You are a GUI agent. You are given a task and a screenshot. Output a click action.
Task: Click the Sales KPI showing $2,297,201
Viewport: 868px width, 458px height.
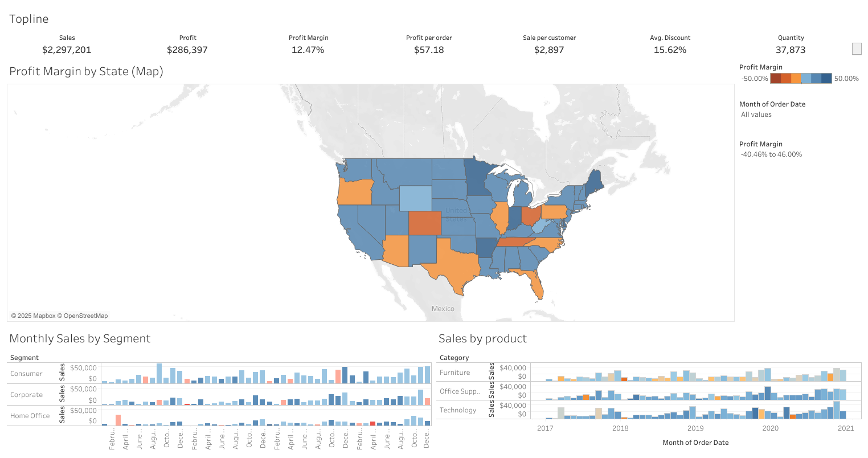click(67, 50)
